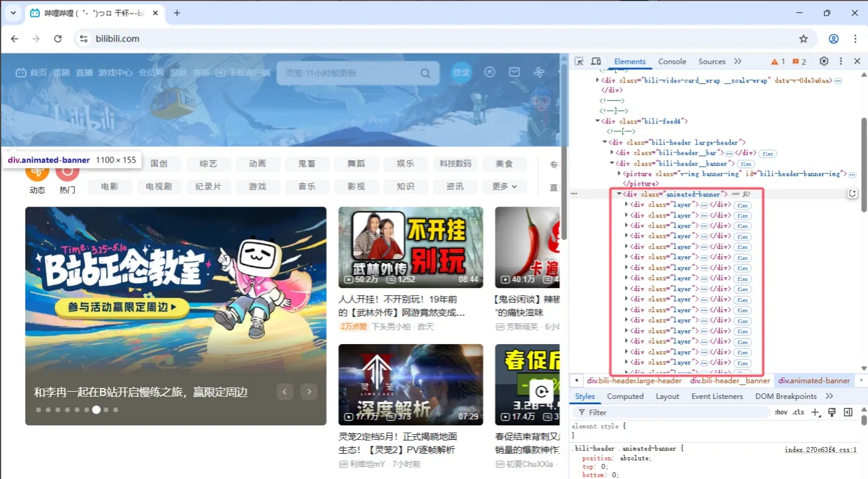
Task: Open DevTools settings gear
Action: point(823,61)
